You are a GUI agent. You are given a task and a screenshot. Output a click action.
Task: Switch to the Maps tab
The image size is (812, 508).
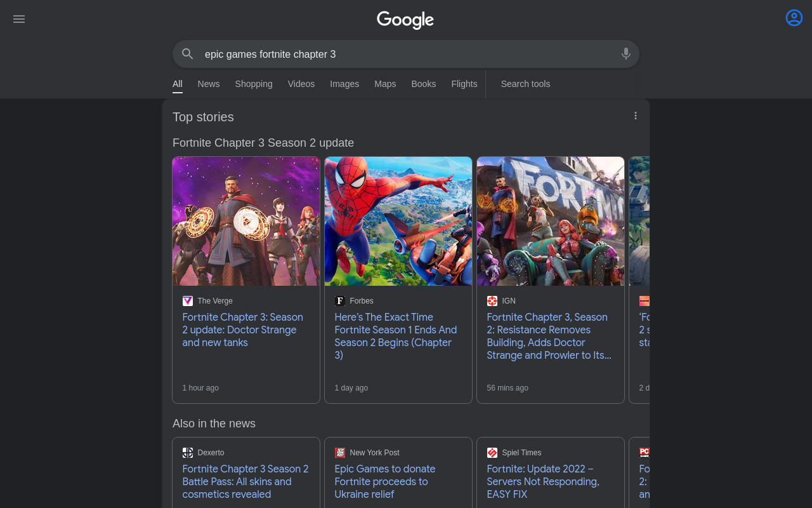385,84
